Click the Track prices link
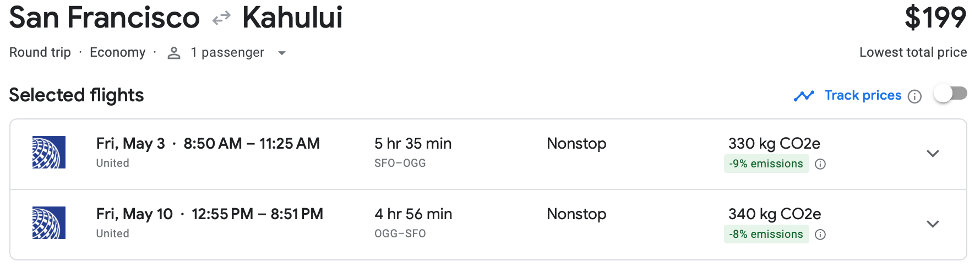Image resolution: width=980 pixels, height=272 pixels. pos(863,95)
